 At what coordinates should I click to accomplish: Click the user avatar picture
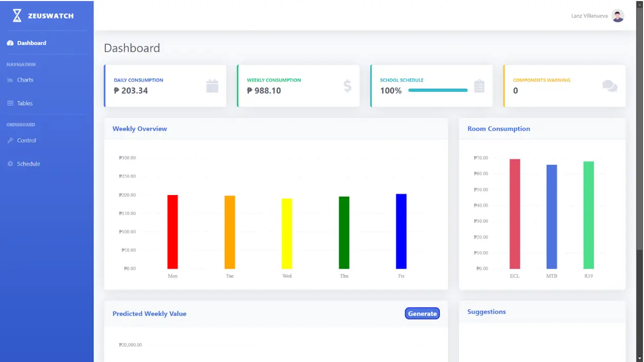[618, 16]
